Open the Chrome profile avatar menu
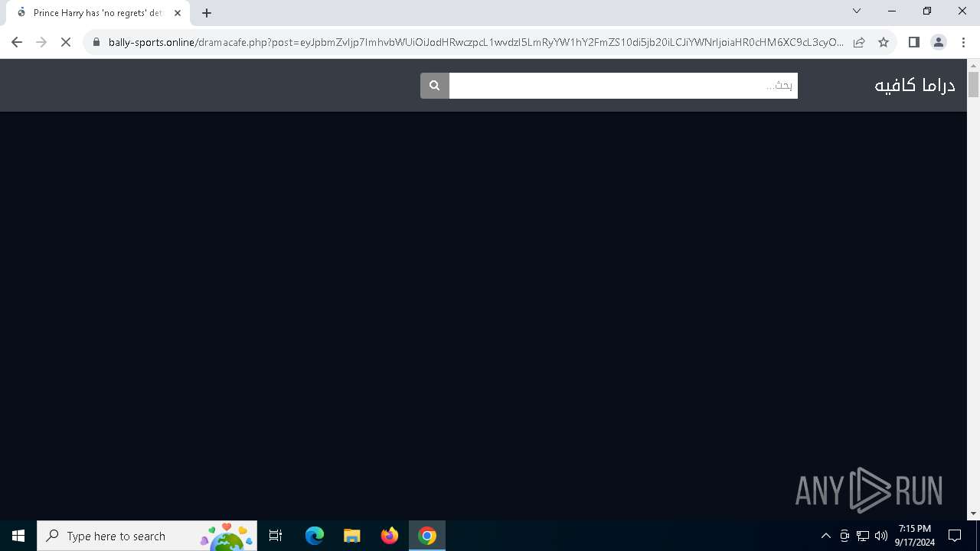The width and height of the screenshot is (980, 551). coord(938,42)
